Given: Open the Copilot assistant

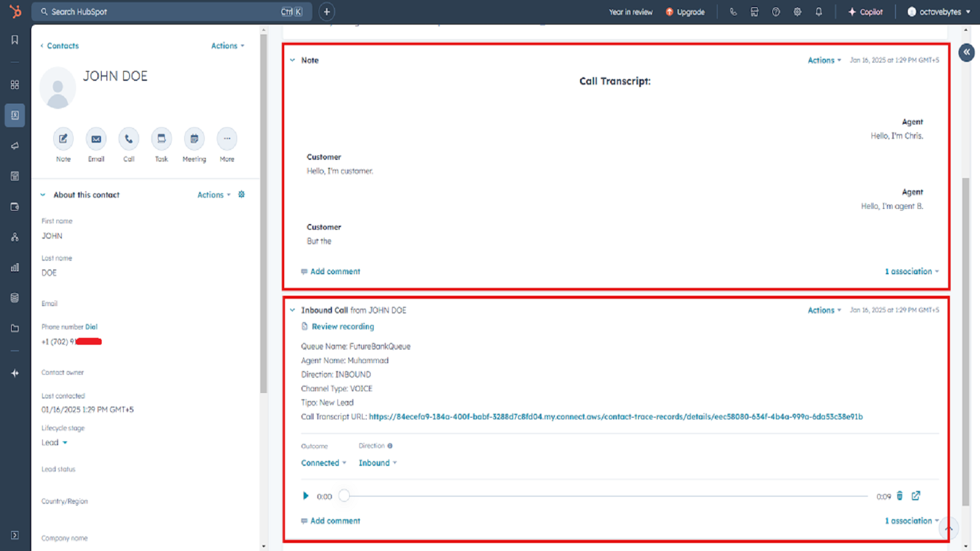Looking at the screenshot, I should click(x=865, y=11).
